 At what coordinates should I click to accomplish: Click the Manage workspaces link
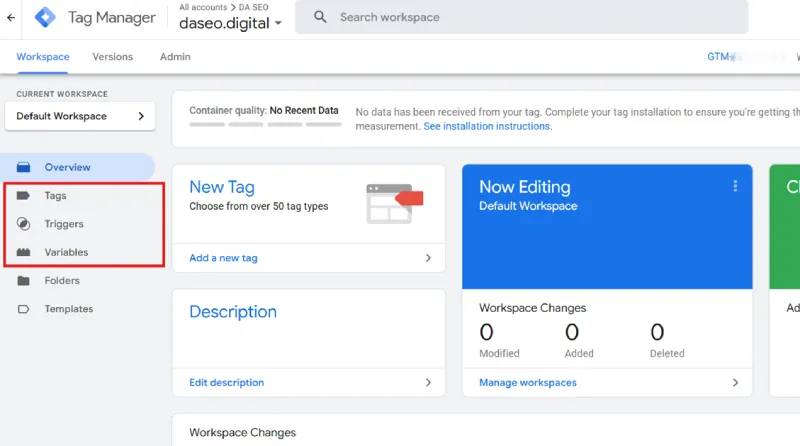[x=528, y=383]
